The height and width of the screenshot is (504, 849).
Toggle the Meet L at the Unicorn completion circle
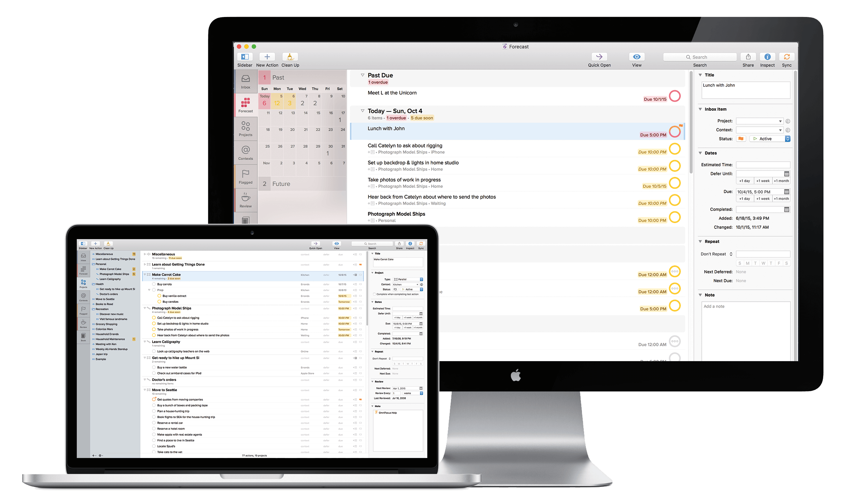(x=676, y=94)
